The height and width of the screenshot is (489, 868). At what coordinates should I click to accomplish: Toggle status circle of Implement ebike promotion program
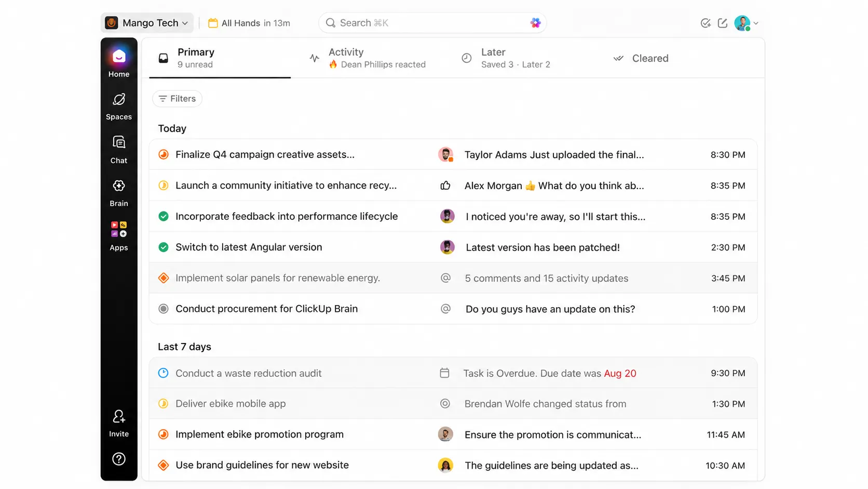coord(164,434)
